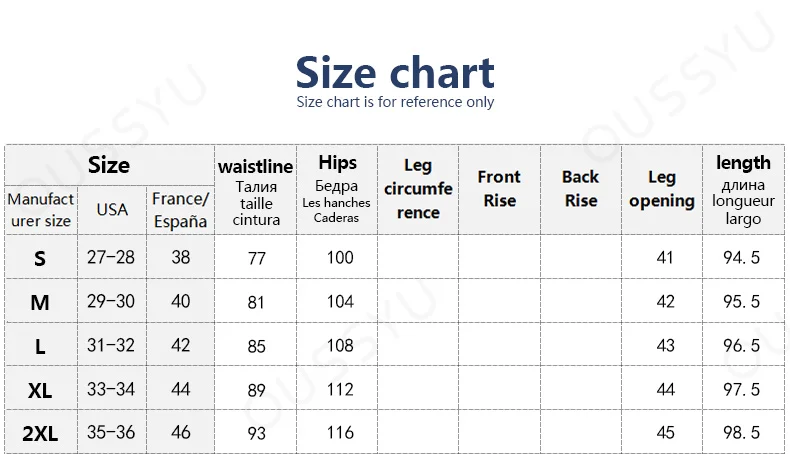Select the 'Leg opening' column header

(x=662, y=189)
